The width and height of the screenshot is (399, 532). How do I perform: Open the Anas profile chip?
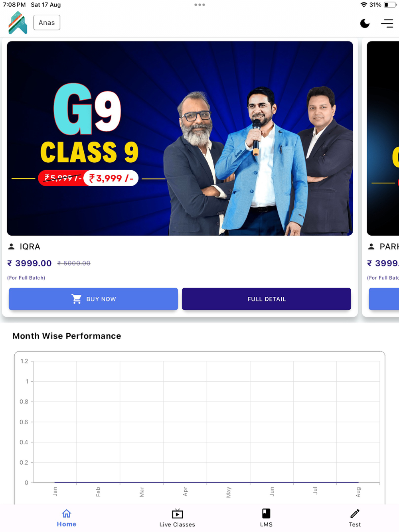(x=47, y=23)
